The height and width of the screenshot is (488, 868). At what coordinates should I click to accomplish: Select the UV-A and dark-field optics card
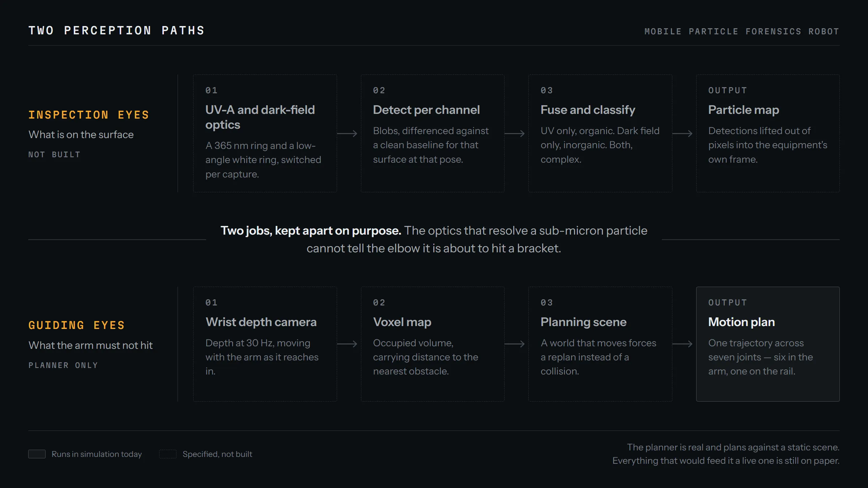(x=265, y=133)
